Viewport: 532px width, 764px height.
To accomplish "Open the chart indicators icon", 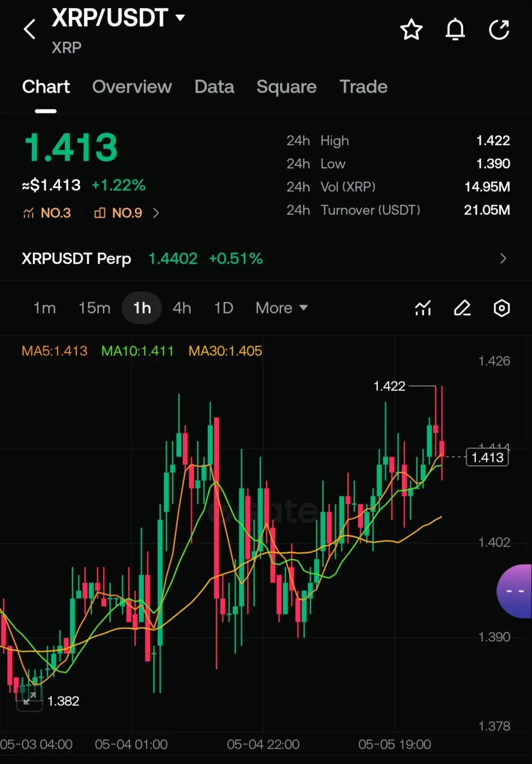I will tap(423, 308).
